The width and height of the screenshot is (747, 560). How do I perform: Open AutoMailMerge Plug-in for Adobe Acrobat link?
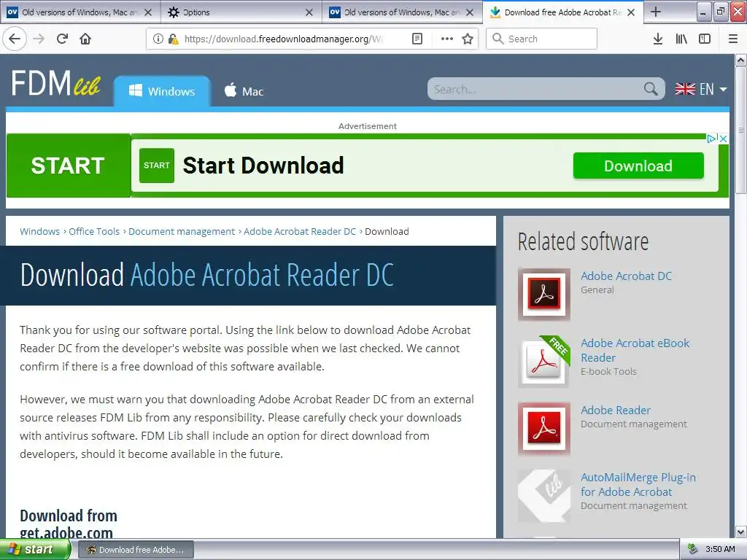point(638,484)
